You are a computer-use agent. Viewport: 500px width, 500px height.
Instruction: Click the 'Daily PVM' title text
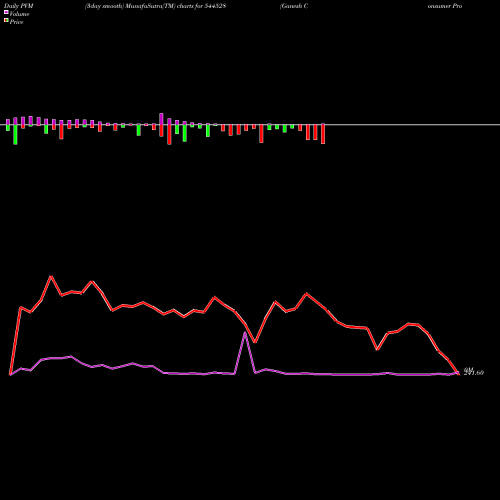pyautogui.click(x=19, y=6)
